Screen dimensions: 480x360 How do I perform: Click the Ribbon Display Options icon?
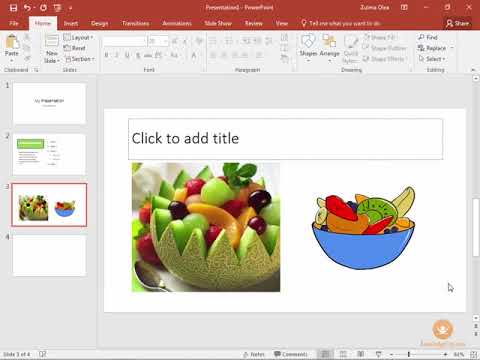point(404,7)
